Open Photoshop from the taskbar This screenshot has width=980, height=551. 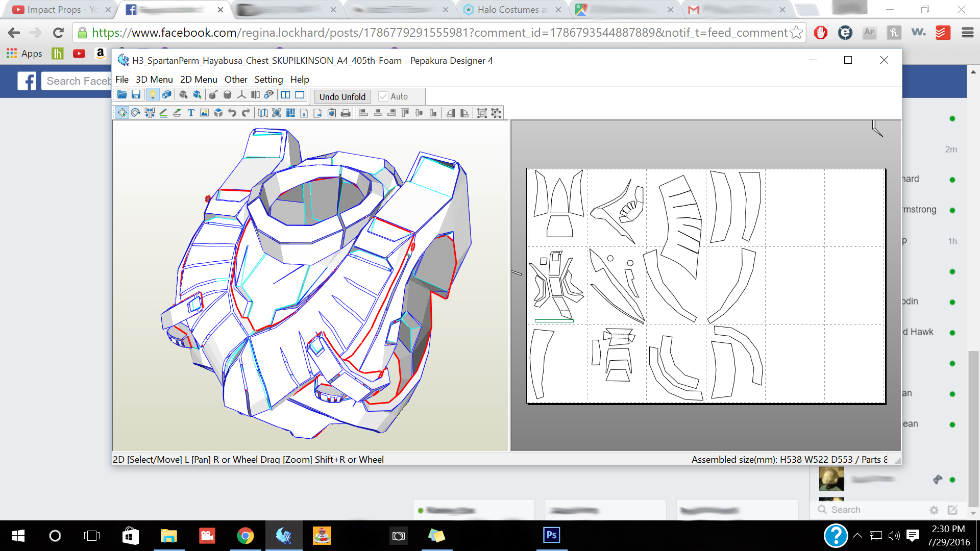click(552, 535)
